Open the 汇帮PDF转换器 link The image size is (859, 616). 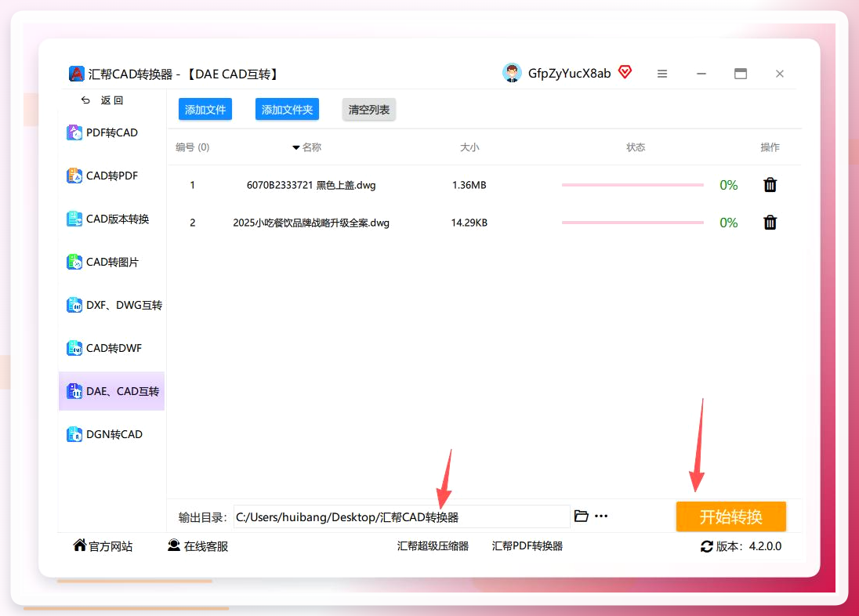point(527,545)
